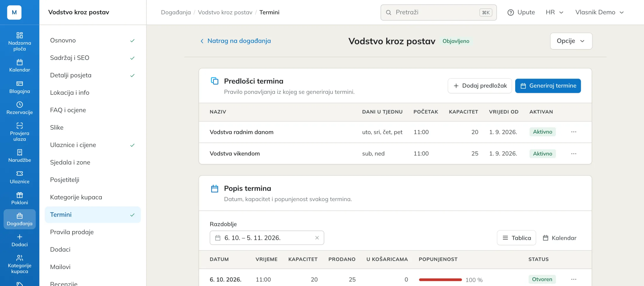Open Sadržaj i SEO section

93,58
